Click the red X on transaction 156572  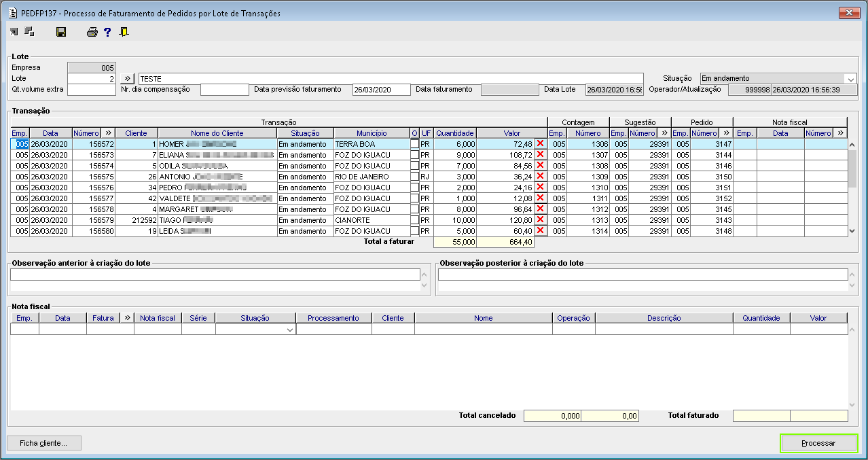coord(541,144)
